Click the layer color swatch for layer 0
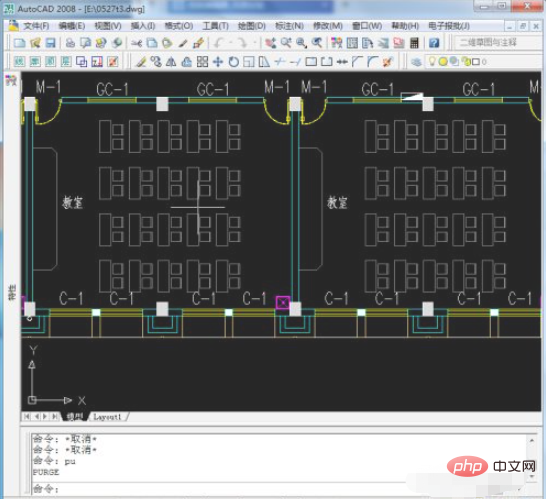Viewport: 546px width, 499px height. coord(476,62)
